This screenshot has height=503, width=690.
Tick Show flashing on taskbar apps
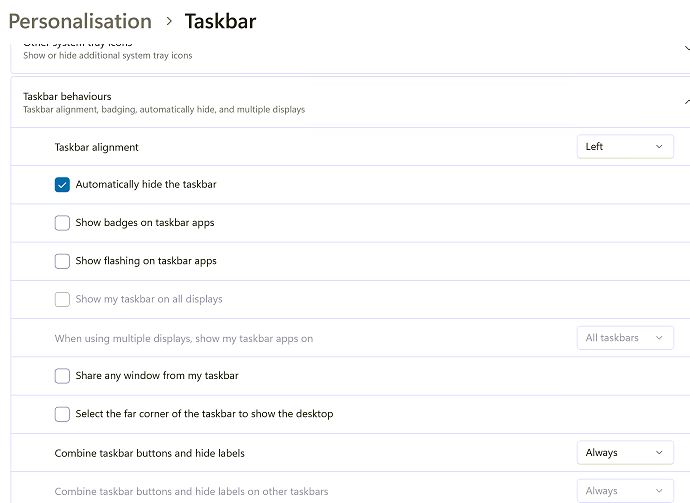tap(62, 261)
